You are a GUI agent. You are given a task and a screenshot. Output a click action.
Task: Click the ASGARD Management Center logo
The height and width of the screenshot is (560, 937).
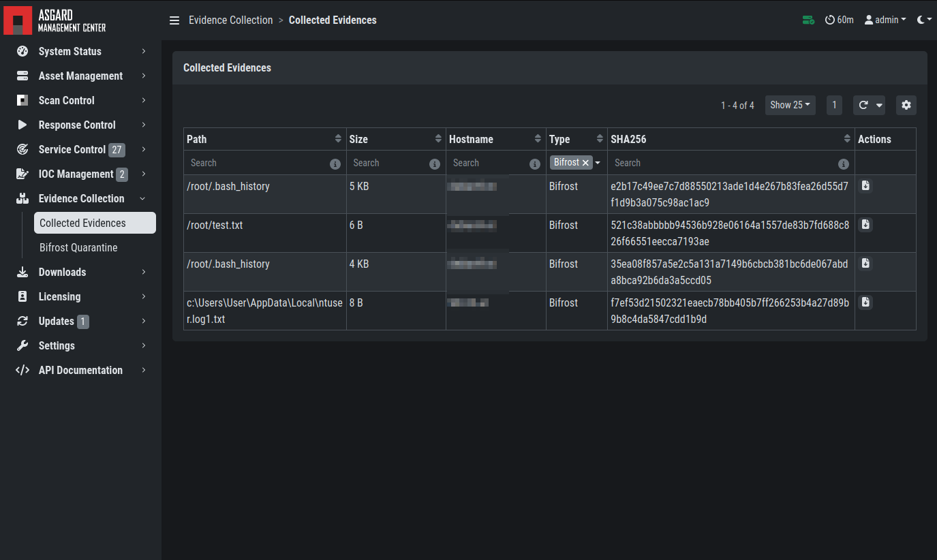[55, 20]
